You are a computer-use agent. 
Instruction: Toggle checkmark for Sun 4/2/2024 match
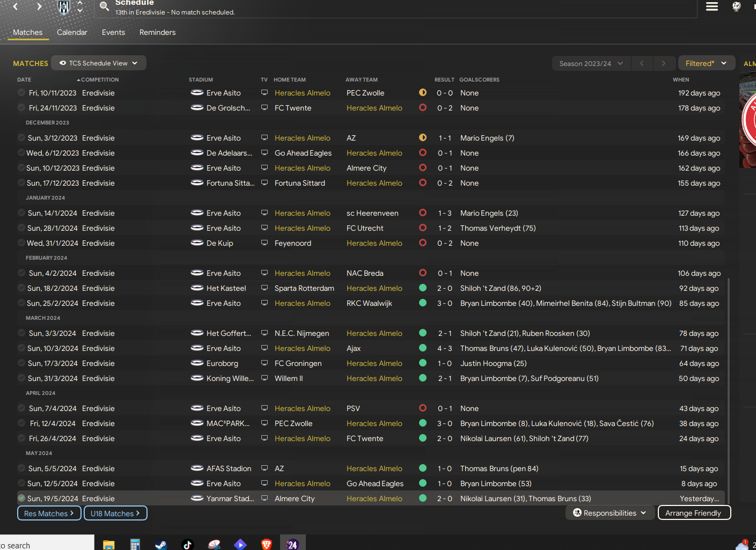(21, 273)
